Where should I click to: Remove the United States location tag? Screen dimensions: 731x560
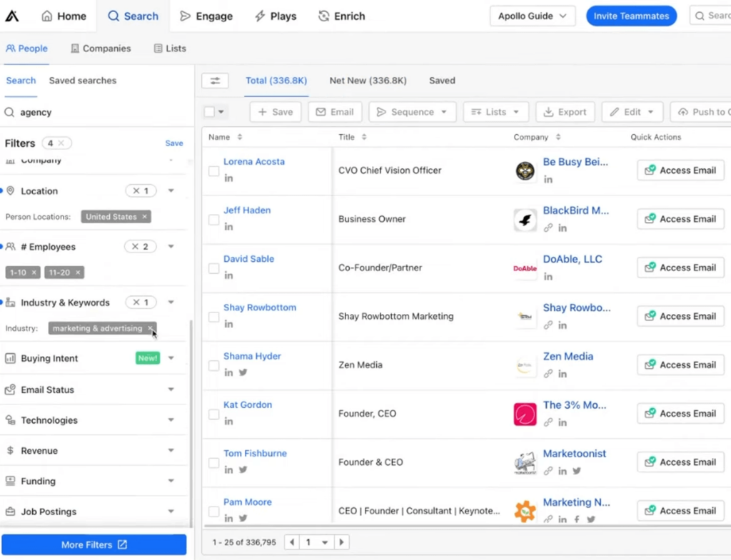click(144, 217)
